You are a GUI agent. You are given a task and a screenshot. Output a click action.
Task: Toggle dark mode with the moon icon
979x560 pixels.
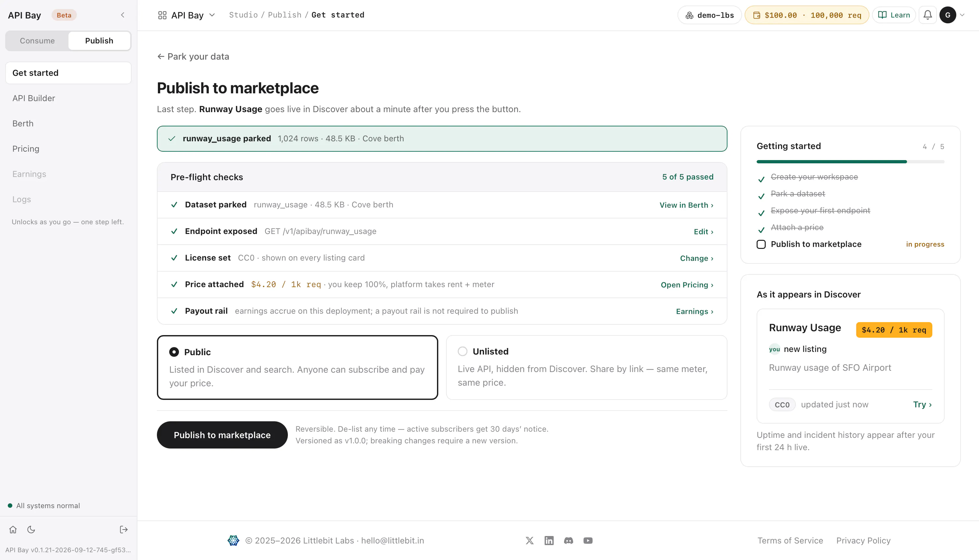pyautogui.click(x=31, y=530)
